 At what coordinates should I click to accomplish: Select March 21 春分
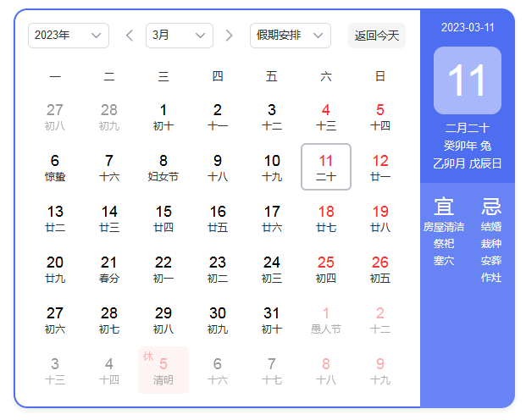(109, 269)
